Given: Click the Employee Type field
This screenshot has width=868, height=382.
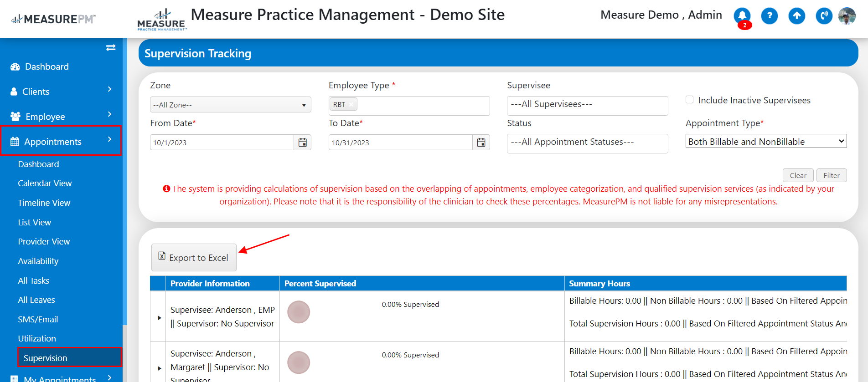Looking at the screenshot, I should click(409, 105).
